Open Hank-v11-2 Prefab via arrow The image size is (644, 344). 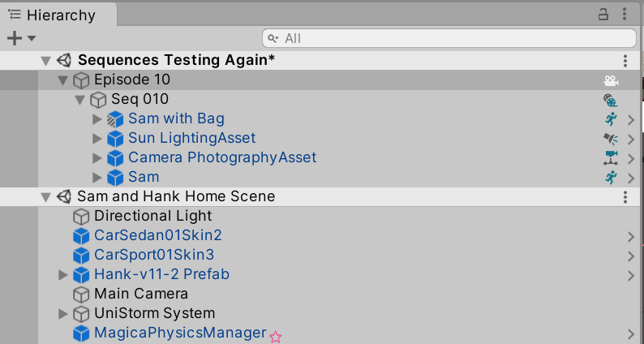pyautogui.click(x=631, y=276)
